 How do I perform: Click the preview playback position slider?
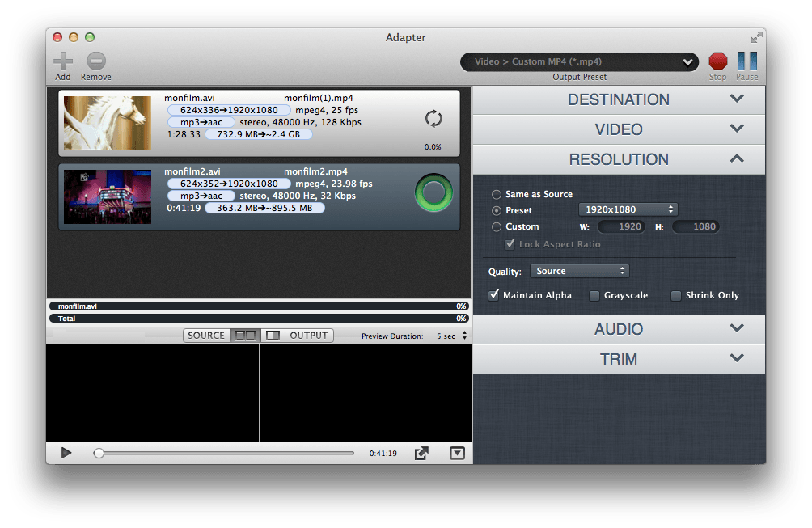pos(225,454)
